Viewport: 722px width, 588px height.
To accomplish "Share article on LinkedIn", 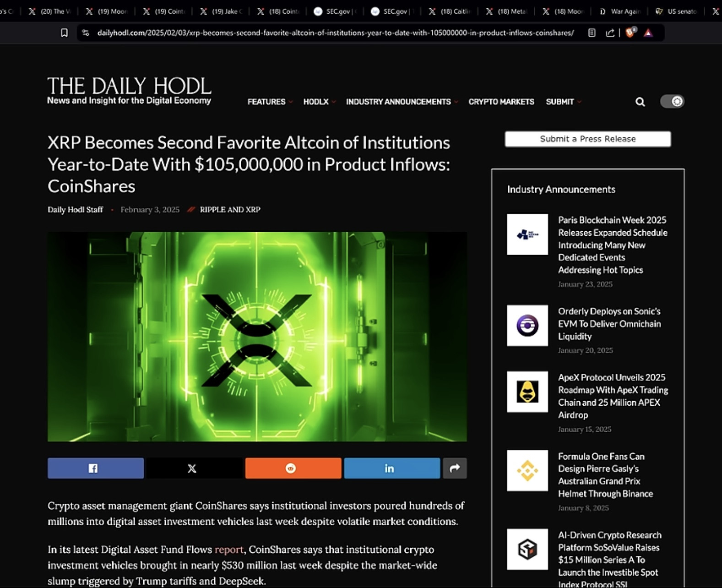I will pos(392,468).
